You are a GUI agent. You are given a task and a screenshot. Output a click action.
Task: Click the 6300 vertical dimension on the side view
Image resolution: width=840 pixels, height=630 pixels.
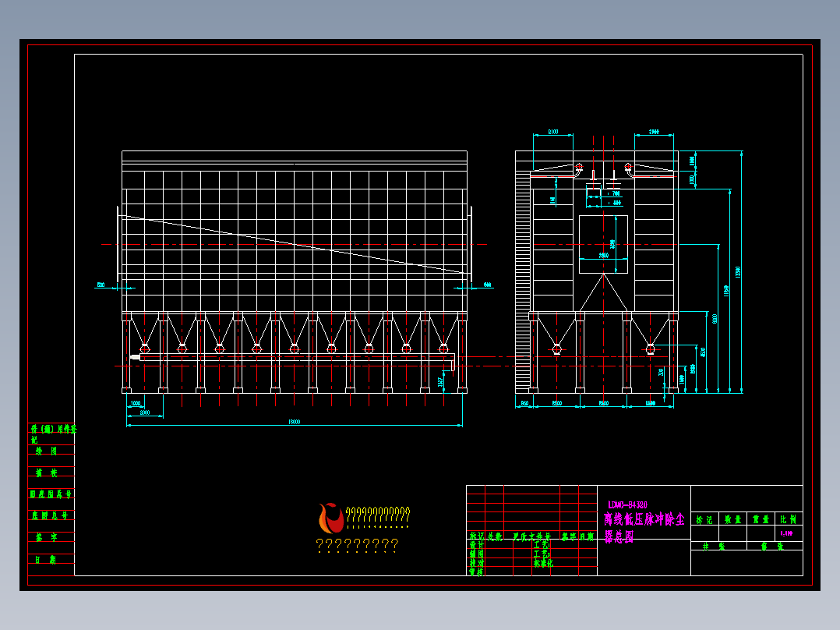pos(715,318)
